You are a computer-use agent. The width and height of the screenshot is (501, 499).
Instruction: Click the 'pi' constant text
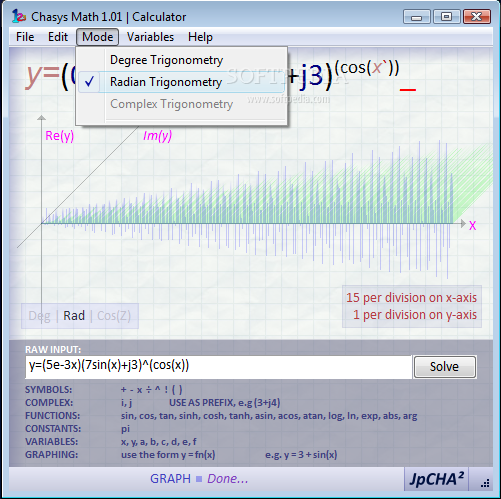[125, 429]
